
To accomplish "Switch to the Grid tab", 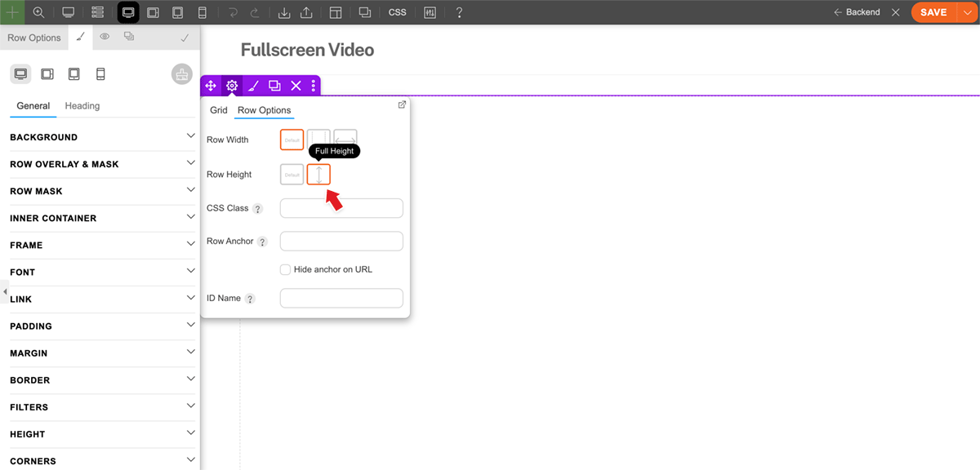I will click(218, 110).
